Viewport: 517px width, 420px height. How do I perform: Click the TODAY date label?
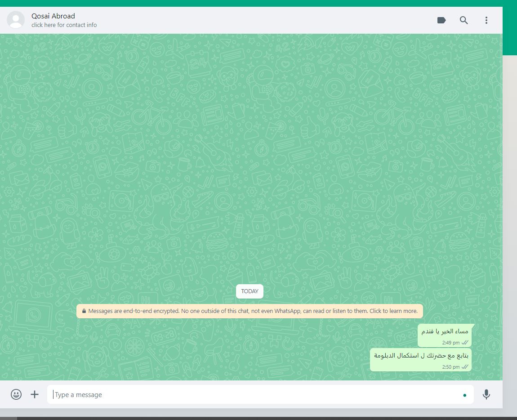[x=250, y=291]
